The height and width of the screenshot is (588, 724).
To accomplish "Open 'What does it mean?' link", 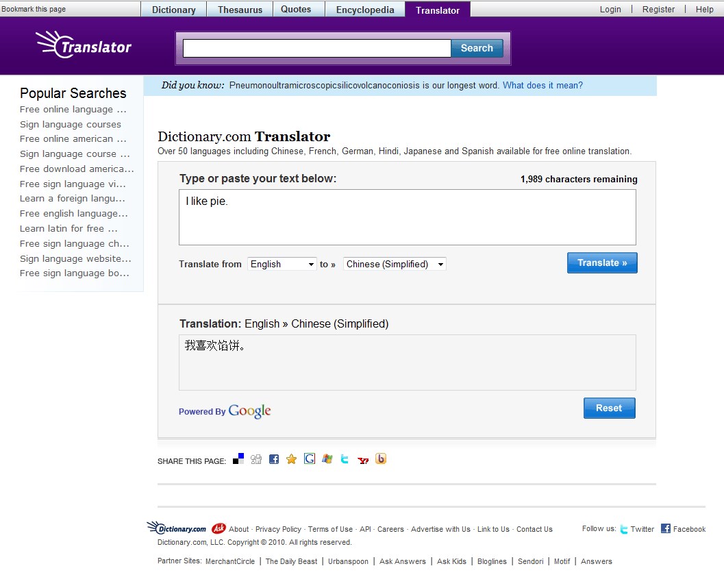I will pyautogui.click(x=542, y=86).
